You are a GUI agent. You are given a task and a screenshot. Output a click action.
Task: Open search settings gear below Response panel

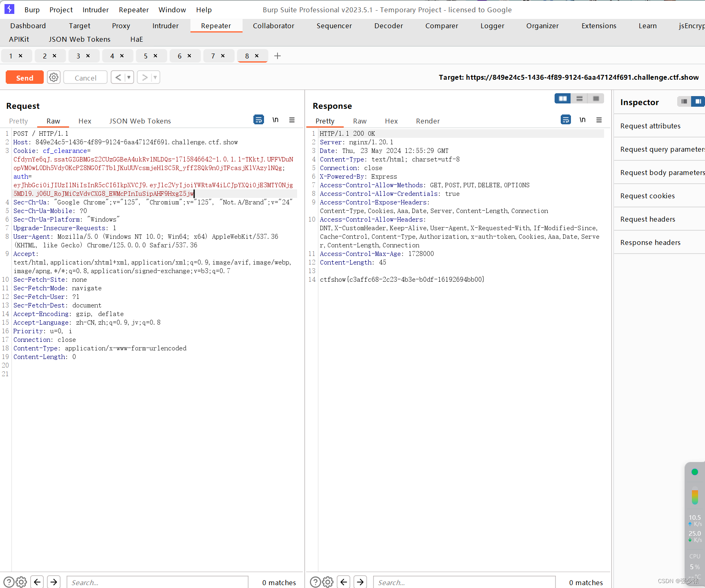[328, 582]
